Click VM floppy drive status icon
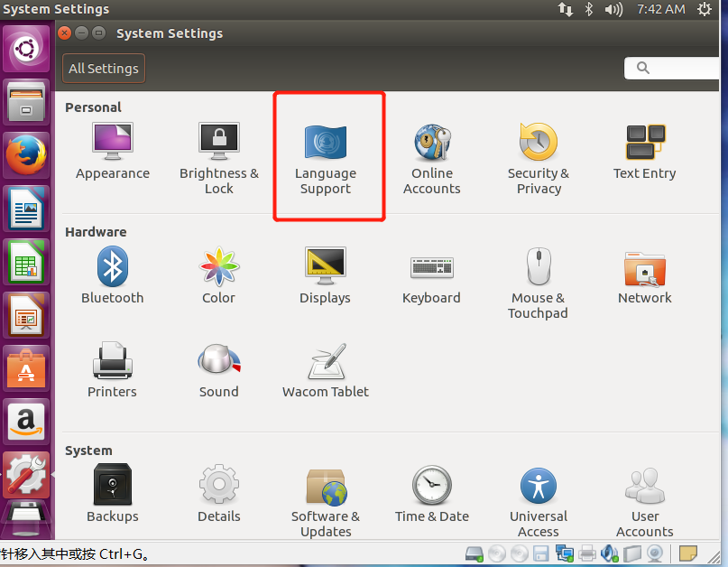Image resolution: width=728 pixels, height=567 pixels. tap(541, 553)
